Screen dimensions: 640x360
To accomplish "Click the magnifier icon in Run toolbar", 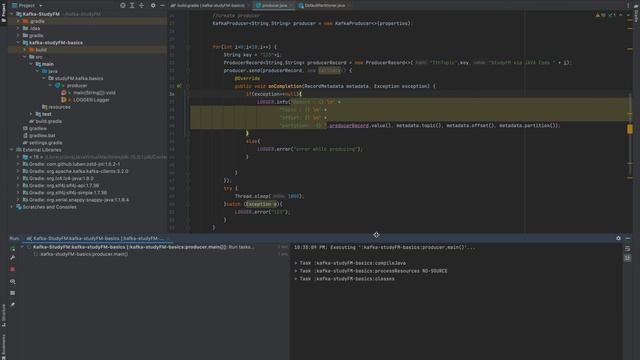I will pyautogui.click(x=13, y=282).
